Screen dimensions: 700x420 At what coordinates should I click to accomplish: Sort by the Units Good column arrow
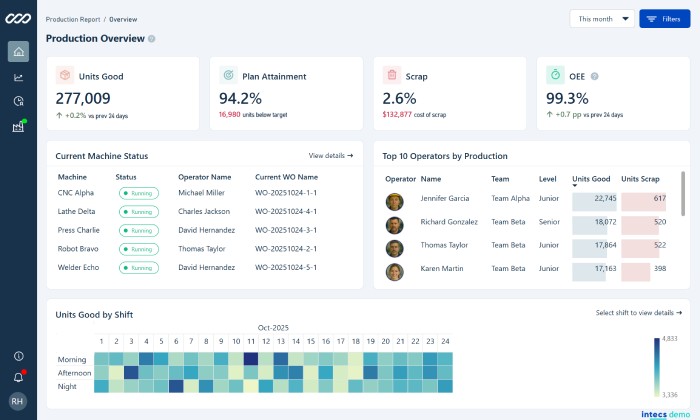coord(575,186)
